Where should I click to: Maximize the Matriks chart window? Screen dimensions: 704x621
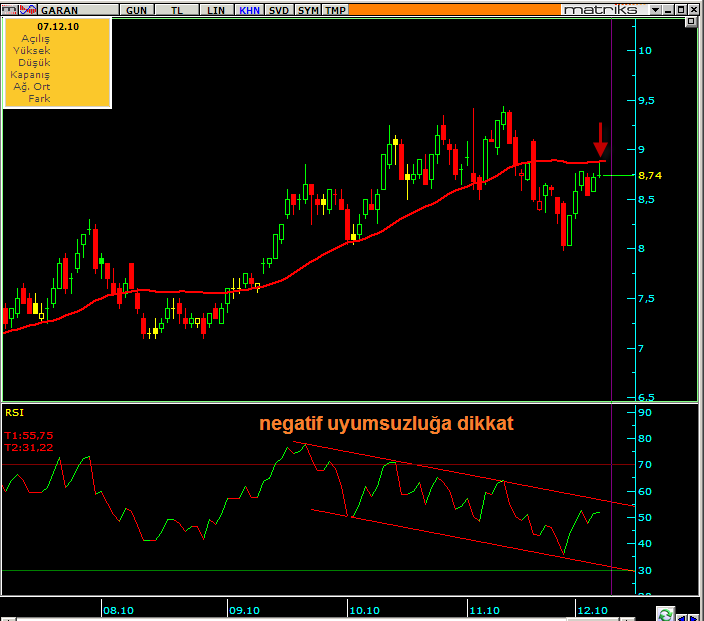coord(680,9)
